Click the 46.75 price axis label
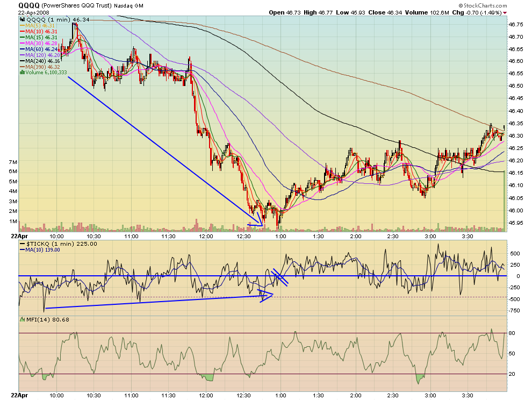 click(x=516, y=24)
